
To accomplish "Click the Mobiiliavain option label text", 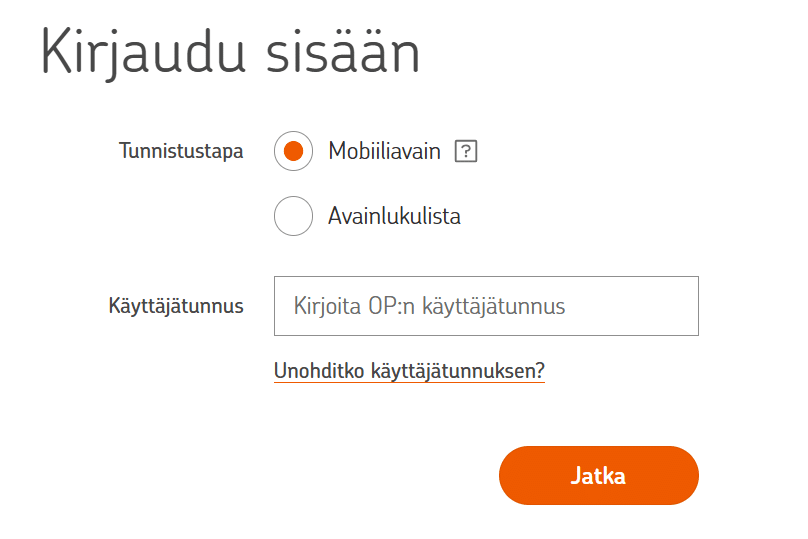I will (384, 151).
